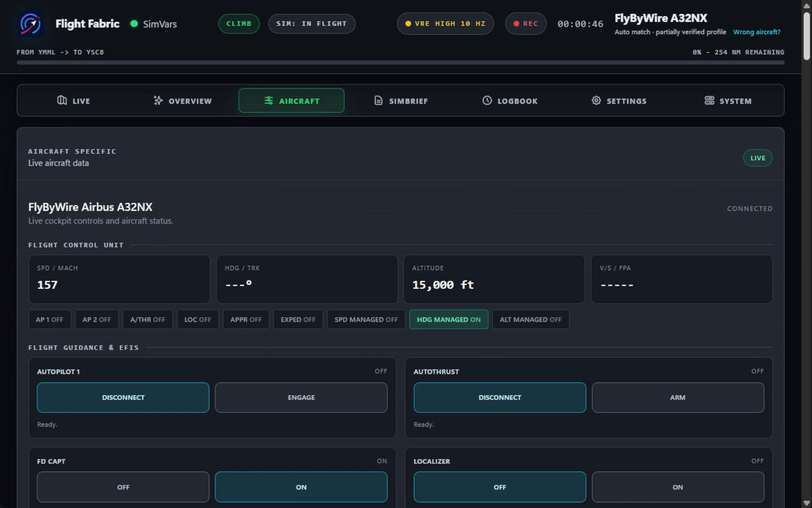Click the FlyByWire A32NX header title
812x508 pixels.
click(x=661, y=18)
